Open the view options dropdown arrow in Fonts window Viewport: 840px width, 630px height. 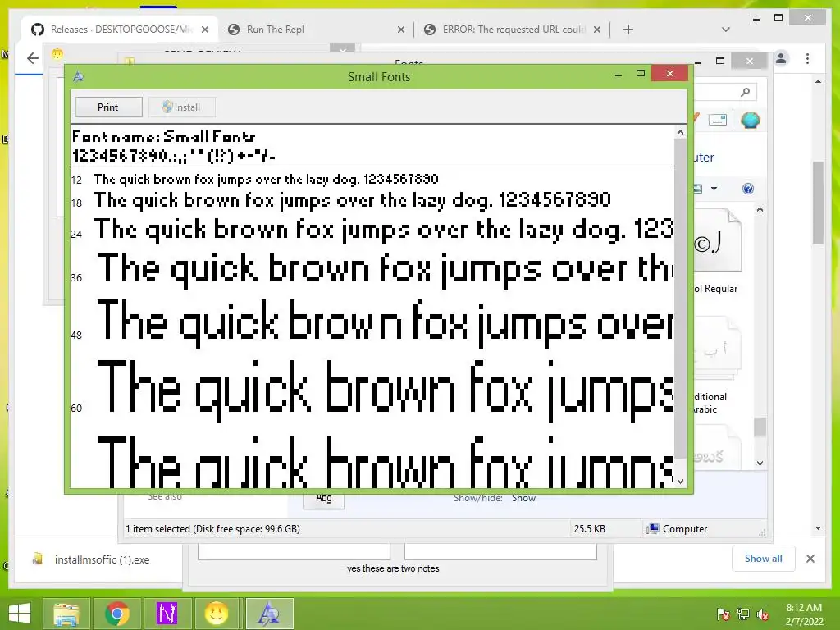[714, 189]
